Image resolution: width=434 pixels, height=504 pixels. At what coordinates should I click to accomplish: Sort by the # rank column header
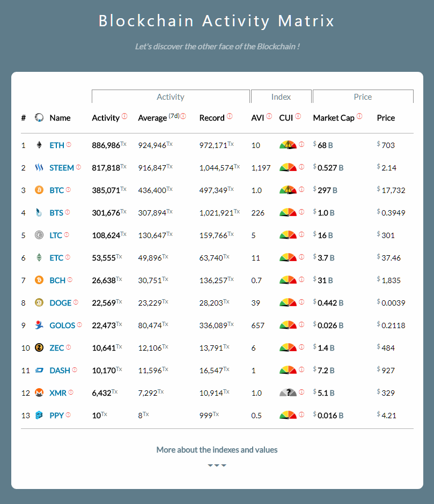24,118
